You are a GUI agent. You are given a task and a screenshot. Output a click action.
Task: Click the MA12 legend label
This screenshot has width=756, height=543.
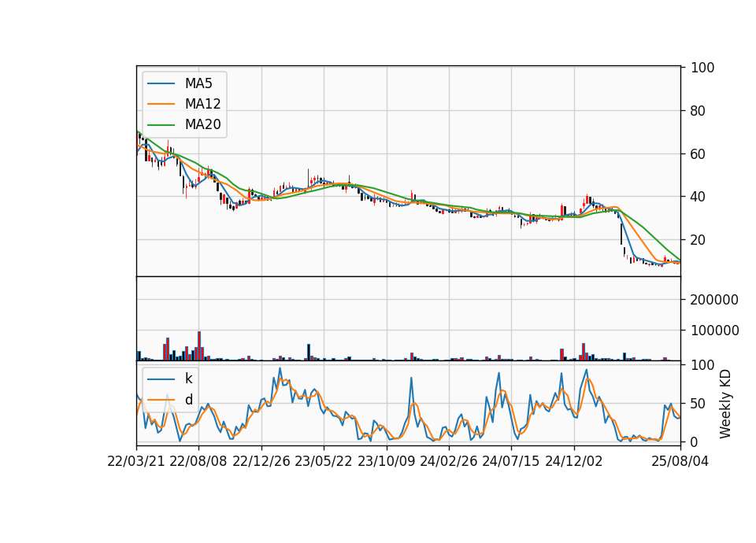(202, 104)
